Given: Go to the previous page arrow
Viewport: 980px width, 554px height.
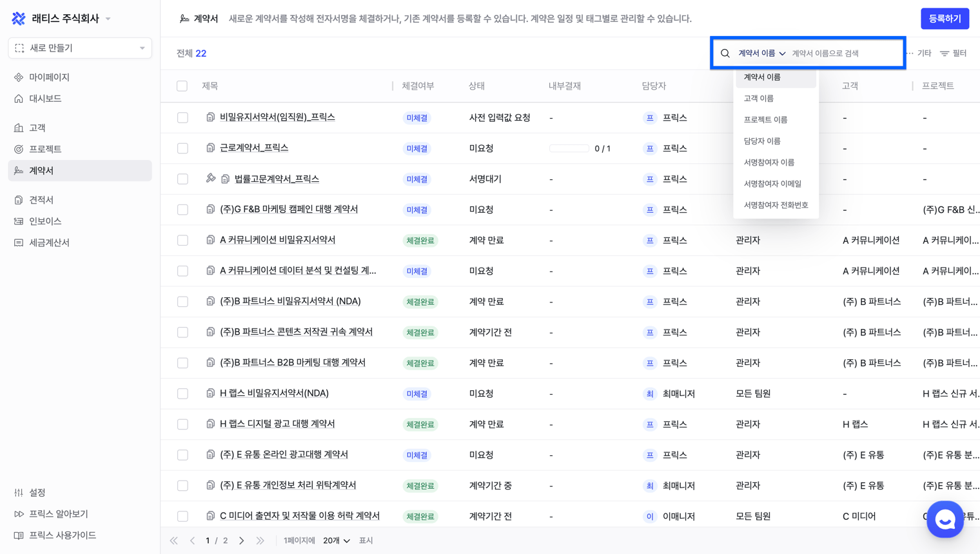Looking at the screenshot, I should [192, 540].
